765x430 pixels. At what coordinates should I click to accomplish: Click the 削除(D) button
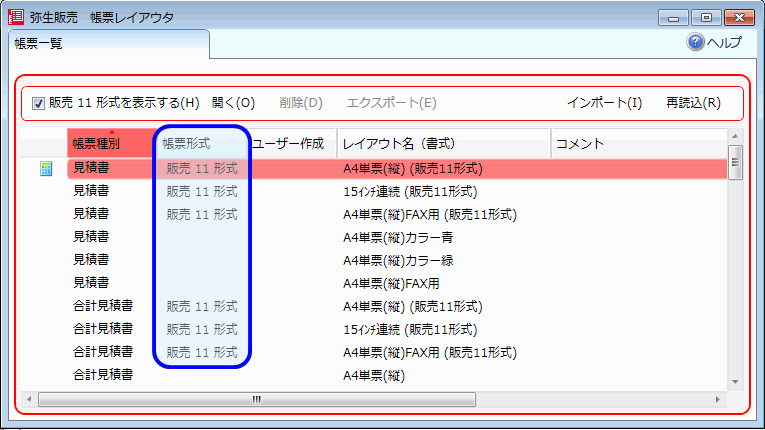[301, 103]
